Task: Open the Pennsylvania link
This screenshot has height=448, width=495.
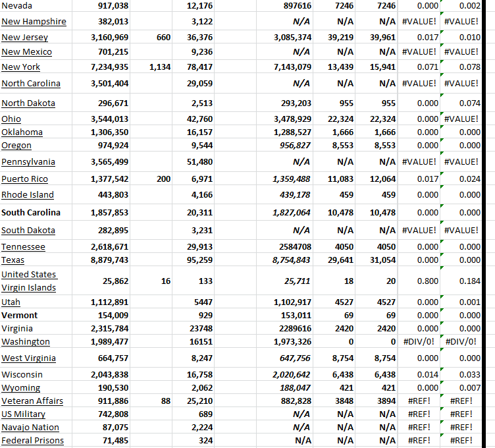Action: click(28, 162)
